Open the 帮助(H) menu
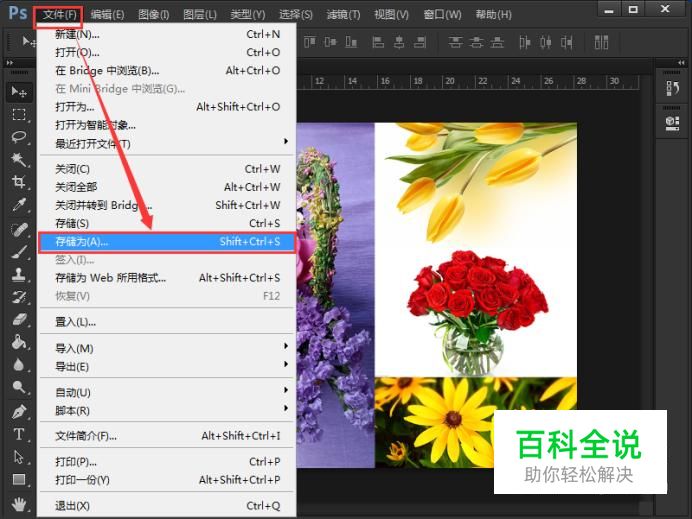Screen dimensions: 692x519 point(493,15)
